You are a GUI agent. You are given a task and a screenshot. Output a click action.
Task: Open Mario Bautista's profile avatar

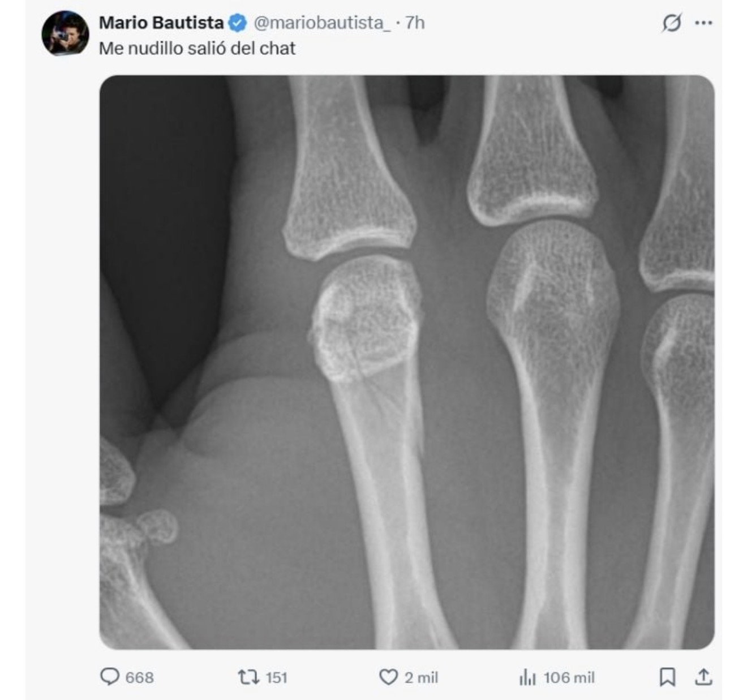coord(65,33)
